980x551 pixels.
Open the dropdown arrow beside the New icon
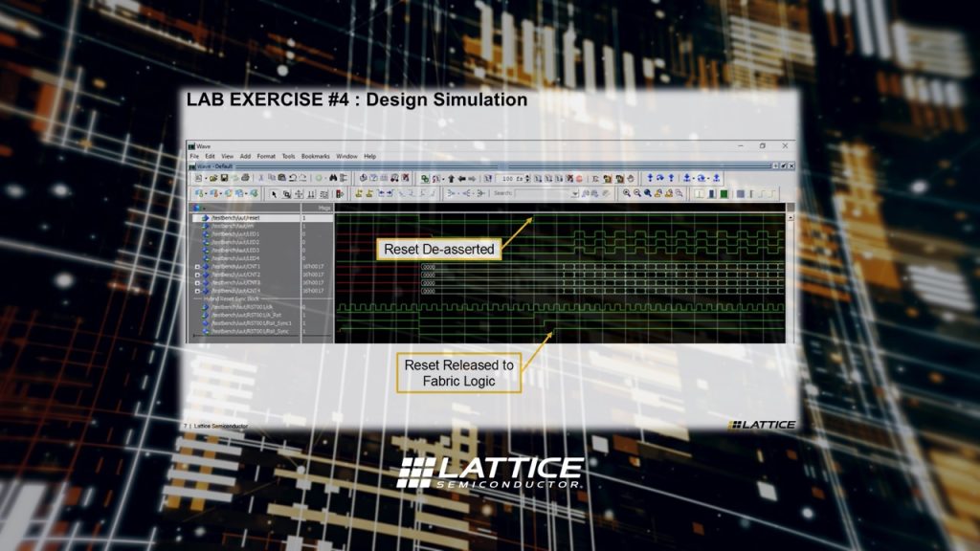(205, 179)
